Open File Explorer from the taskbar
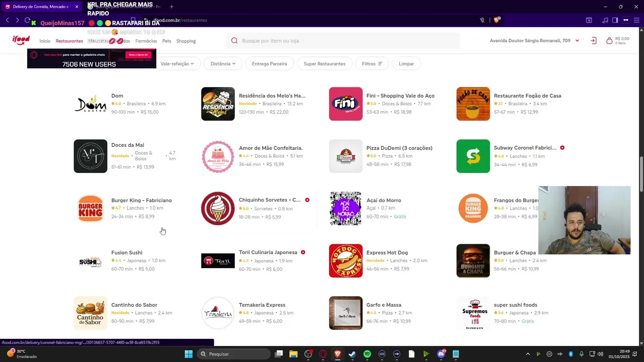Image resolution: width=644 pixels, height=362 pixels. pos(293,354)
